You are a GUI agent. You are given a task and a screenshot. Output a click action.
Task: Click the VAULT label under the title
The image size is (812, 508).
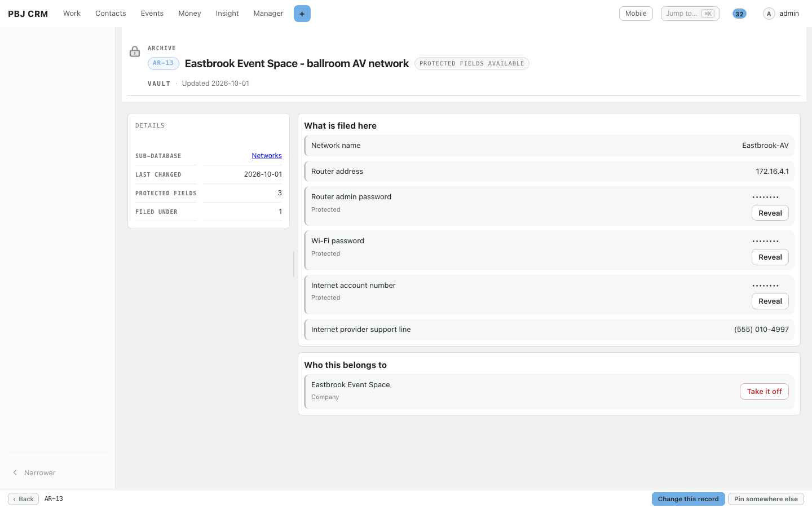(159, 84)
